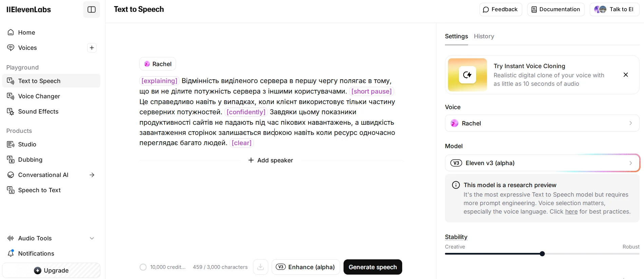This screenshot has width=644, height=279.
Task: Open the Eleven v3 (alpha) model dropdown
Action: [542, 163]
